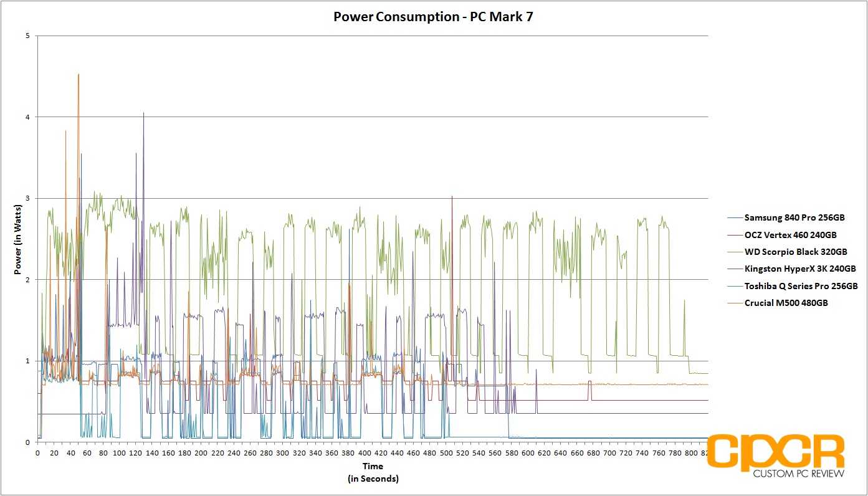Select the Crucial M500 480GB legend label
868x496 pixels.
786,303
